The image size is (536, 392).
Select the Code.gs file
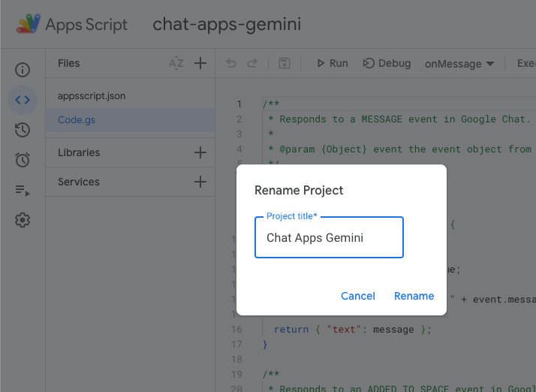77,119
